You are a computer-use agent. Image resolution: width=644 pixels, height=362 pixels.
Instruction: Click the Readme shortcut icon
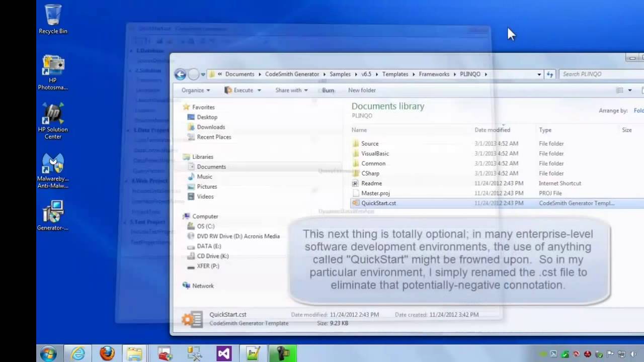pos(356,184)
